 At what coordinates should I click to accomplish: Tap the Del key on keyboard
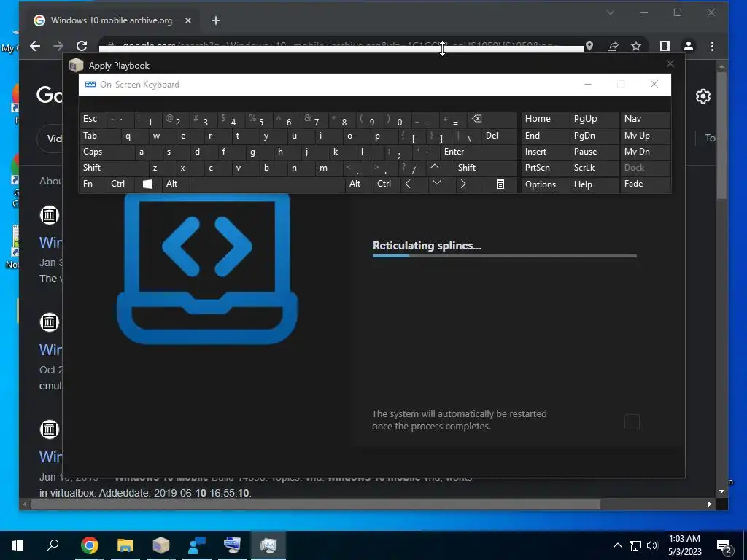499,136
